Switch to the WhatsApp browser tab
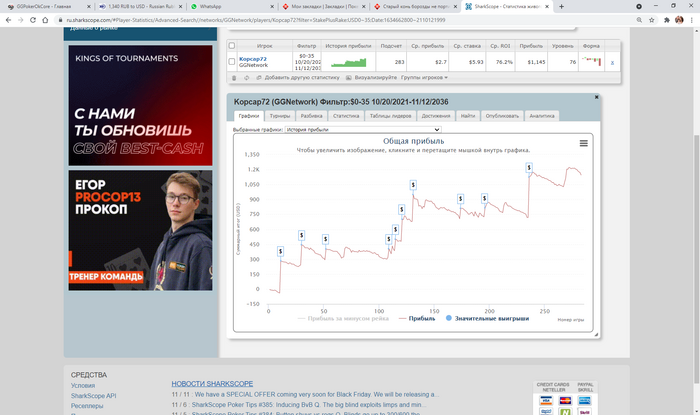This screenshot has width=700, height=415. 230,7
